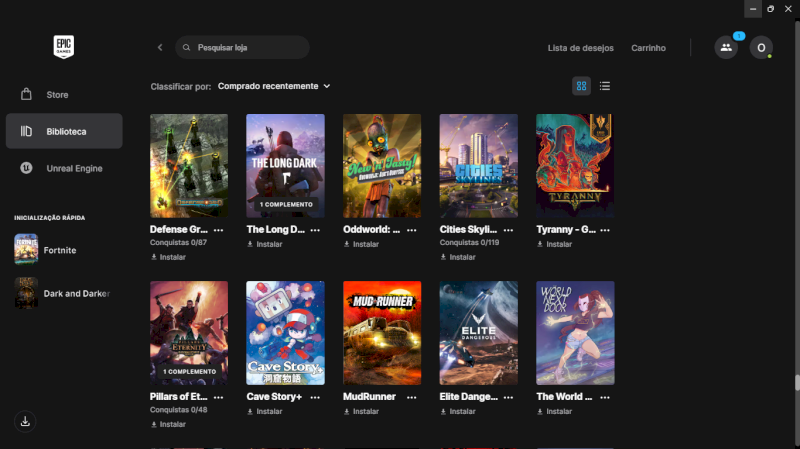This screenshot has height=449, width=800.
Task: Open MudRunner cover thumbnail
Action: (382, 333)
